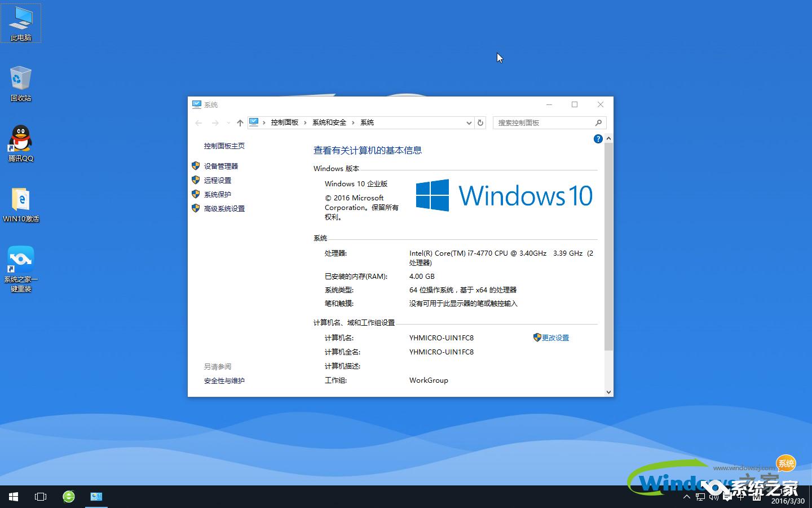
Task: Click the 更改设置 link
Action: (x=555, y=338)
